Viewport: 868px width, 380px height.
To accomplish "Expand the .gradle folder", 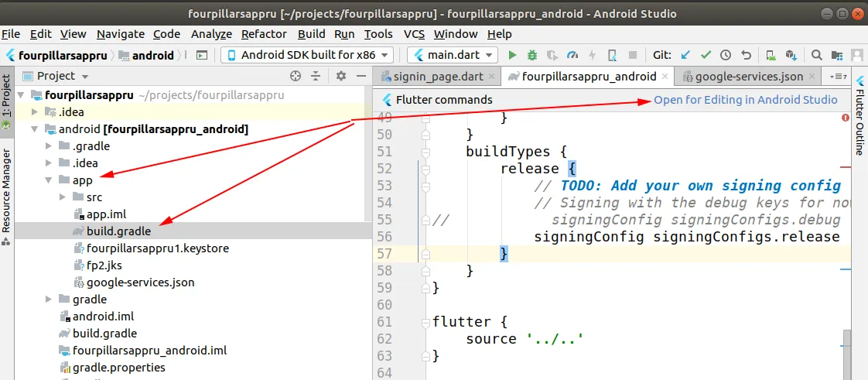I will tap(49, 146).
